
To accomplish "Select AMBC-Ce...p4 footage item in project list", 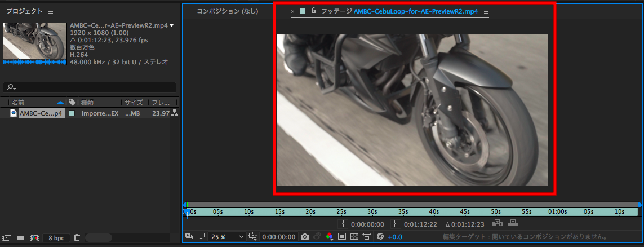I will (x=41, y=113).
